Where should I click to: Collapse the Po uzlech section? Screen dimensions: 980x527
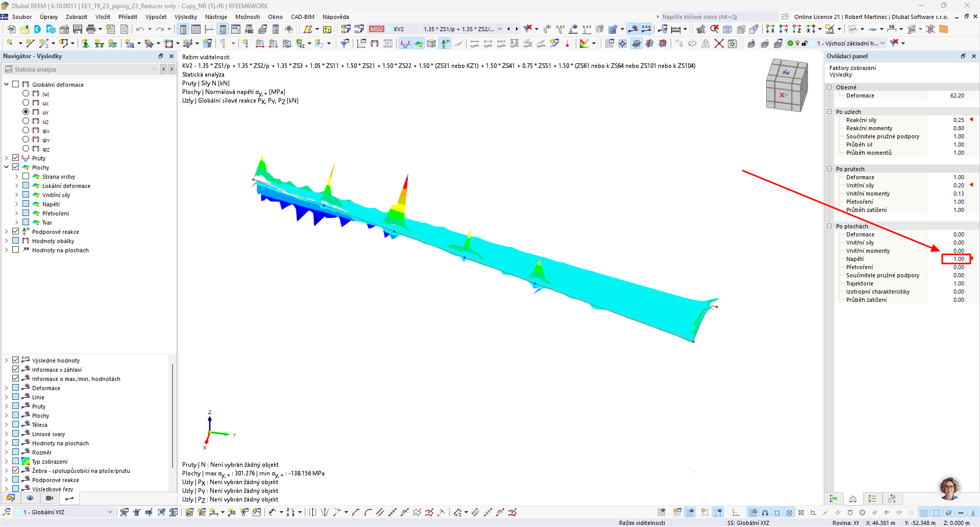click(829, 111)
